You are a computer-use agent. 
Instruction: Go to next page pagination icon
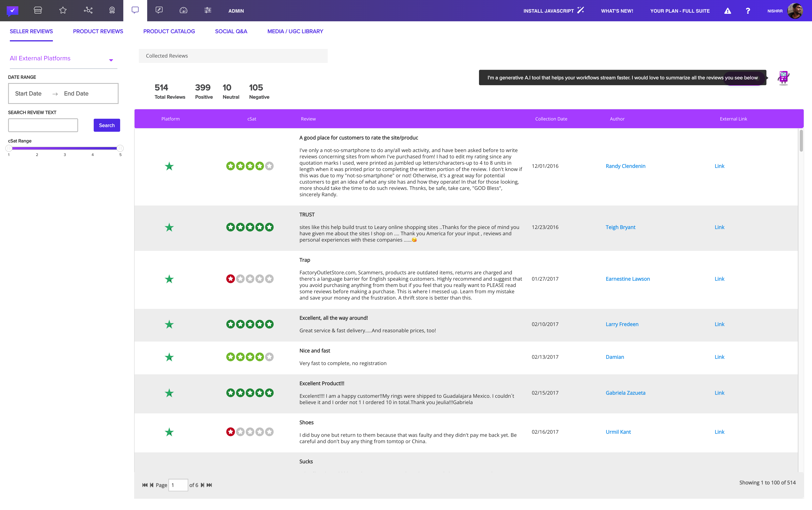(x=202, y=485)
